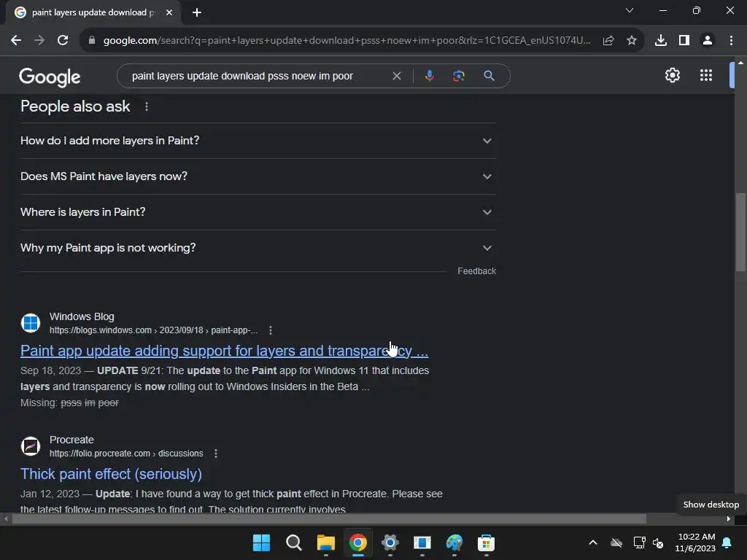Click the vertical page scrollbar thumb

(x=740, y=231)
